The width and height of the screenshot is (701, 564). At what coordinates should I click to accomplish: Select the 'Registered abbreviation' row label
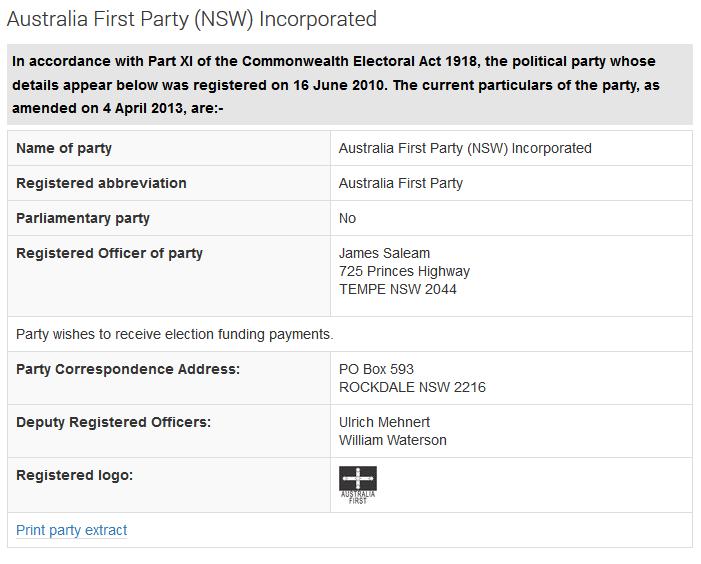pyautogui.click(x=101, y=183)
